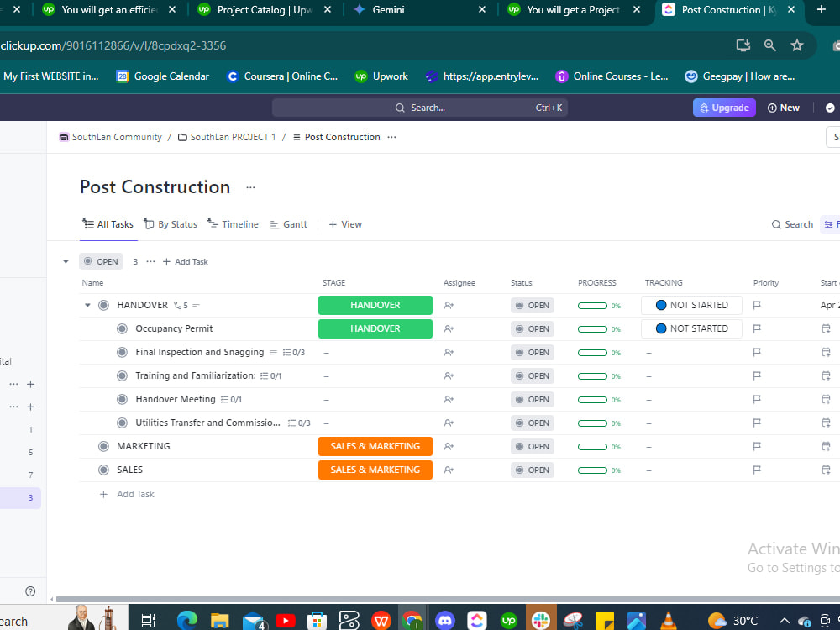Assign someone to Occupancy Permit via assignee icon

(449, 328)
